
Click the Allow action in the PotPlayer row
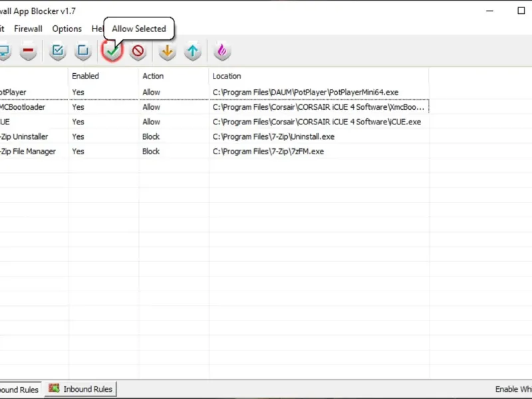tap(151, 92)
